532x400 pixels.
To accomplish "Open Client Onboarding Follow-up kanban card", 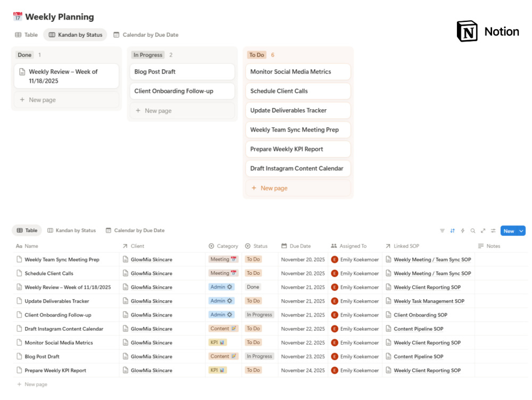I will (182, 91).
